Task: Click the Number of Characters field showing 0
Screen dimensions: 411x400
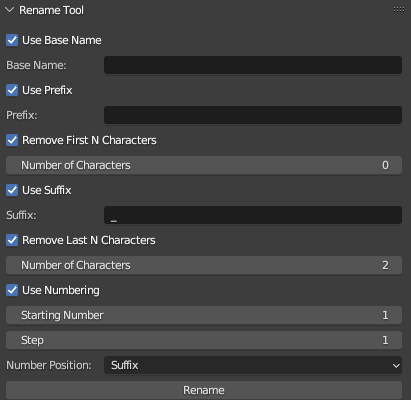Action: pos(204,165)
